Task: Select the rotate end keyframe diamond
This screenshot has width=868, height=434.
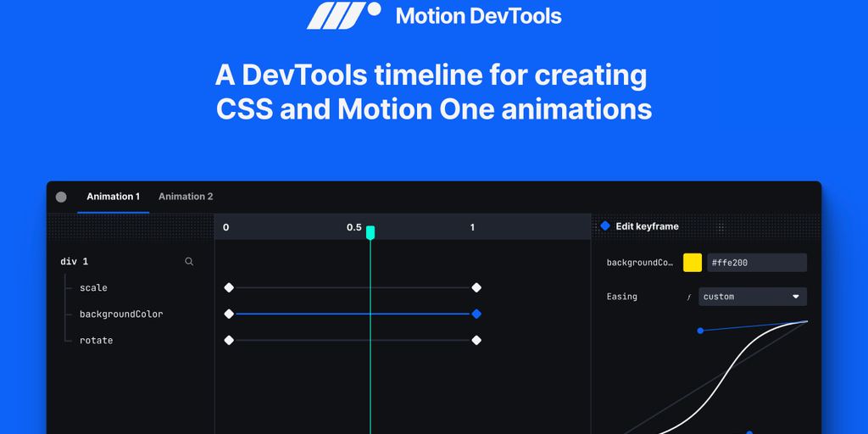Action: tap(476, 340)
